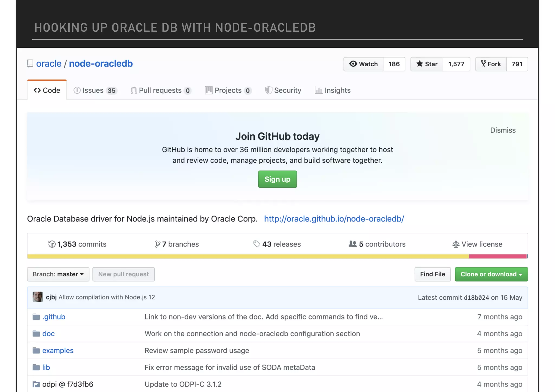Open the Projects tab
Viewport: 555px width, 392px height.
coord(228,90)
